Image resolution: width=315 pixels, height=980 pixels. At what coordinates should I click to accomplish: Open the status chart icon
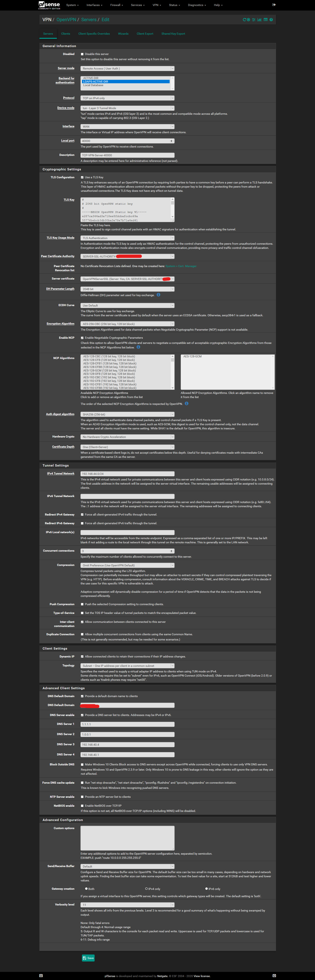click(x=259, y=20)
